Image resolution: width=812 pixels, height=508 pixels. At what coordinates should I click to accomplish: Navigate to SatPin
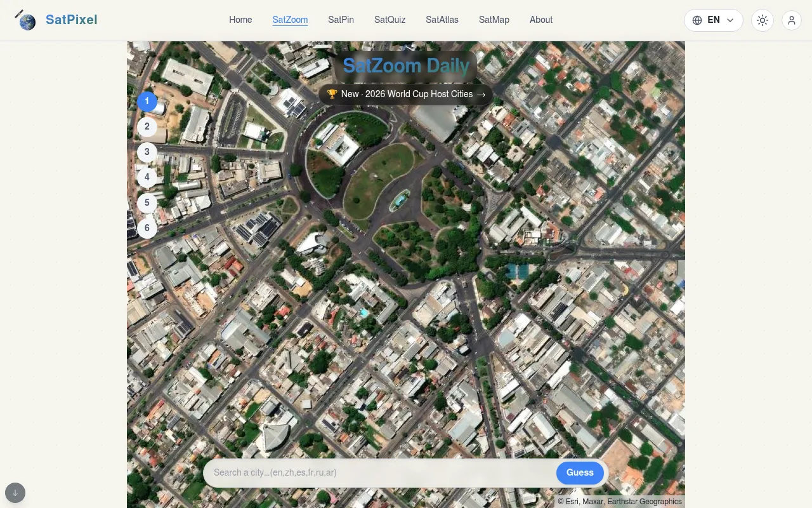[x=341, y=20]
